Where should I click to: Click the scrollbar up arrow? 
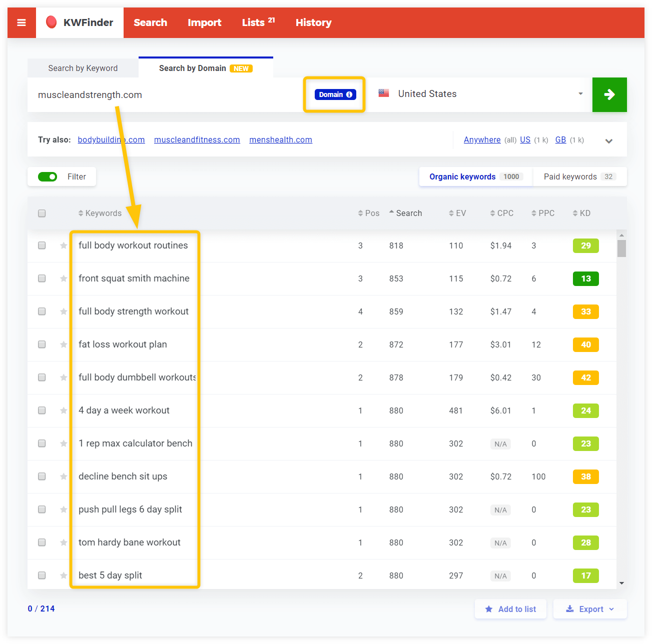[621, 235]
